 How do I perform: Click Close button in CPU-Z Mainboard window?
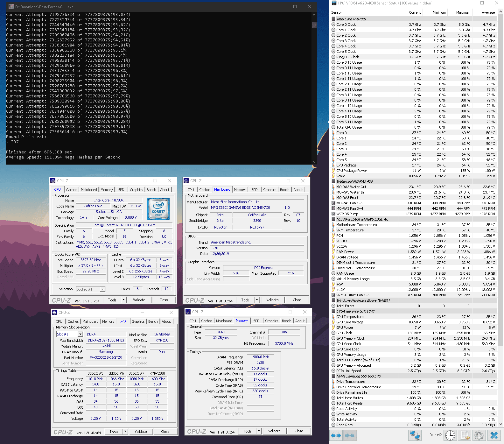(297, 300)
